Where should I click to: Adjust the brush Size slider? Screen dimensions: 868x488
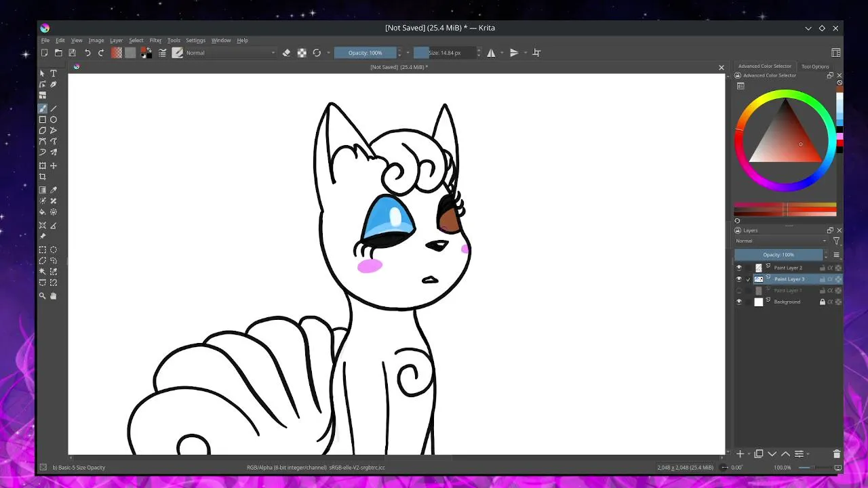point(444,53)
